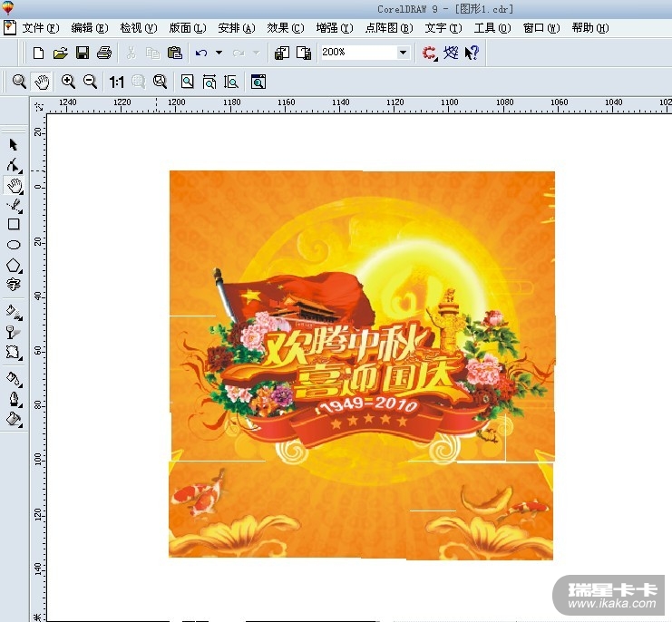Select the Pan hand tool in toolbox
The image size is (672, 622).
click(15, 186)
